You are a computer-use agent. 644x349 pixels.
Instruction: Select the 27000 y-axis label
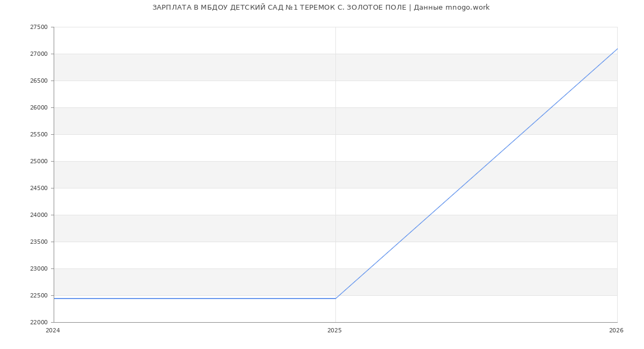(39, 54)
